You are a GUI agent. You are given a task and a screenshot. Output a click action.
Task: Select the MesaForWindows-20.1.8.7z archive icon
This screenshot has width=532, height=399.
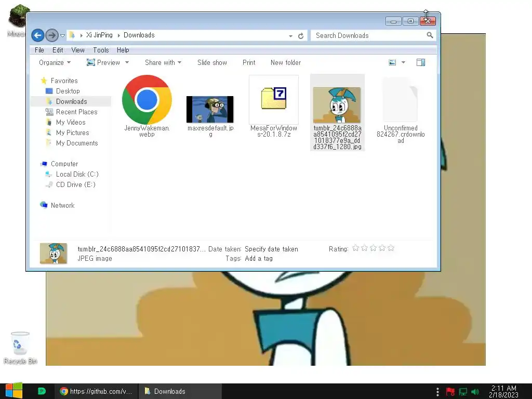[x=274, y=99]
